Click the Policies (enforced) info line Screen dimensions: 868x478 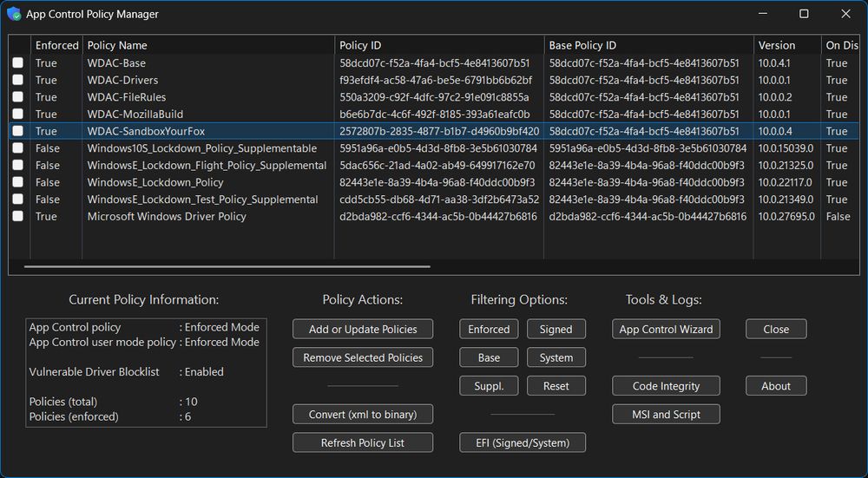click(x=109, y=416)
